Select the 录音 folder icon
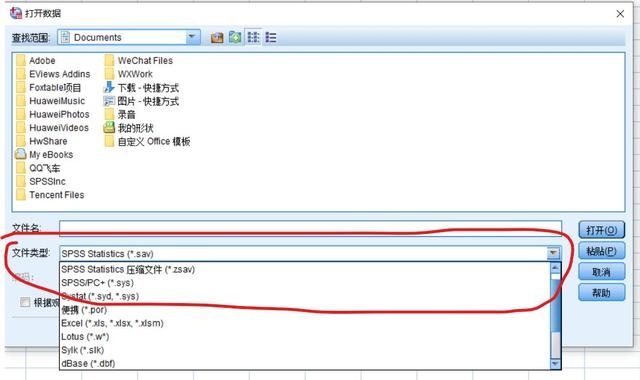640x380 pixels. [109, 115]
